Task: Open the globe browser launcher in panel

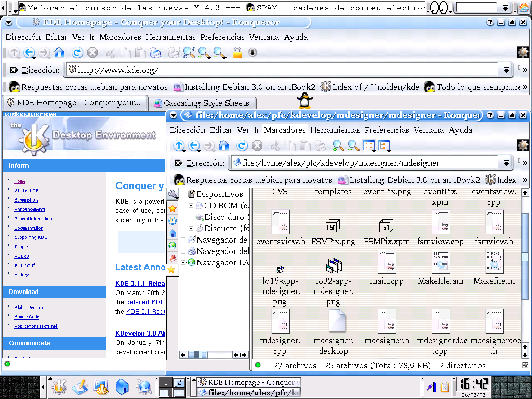Action: click(144, 387)
